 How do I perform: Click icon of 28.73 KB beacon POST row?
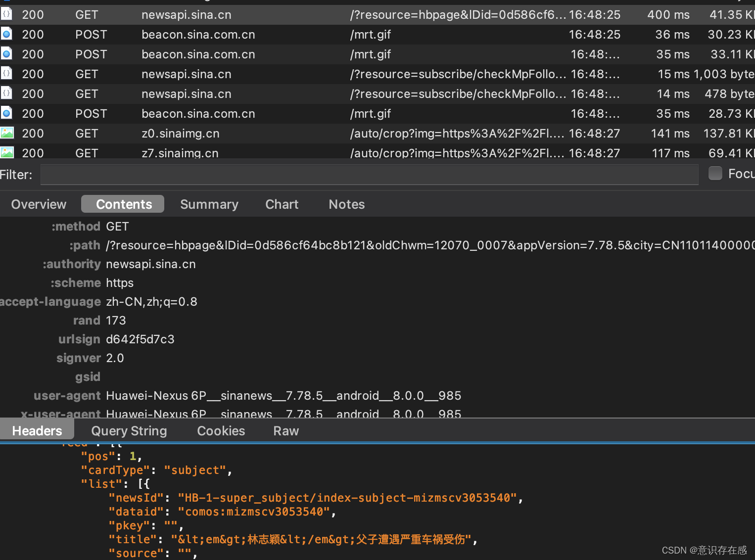[x=6, y=113]
